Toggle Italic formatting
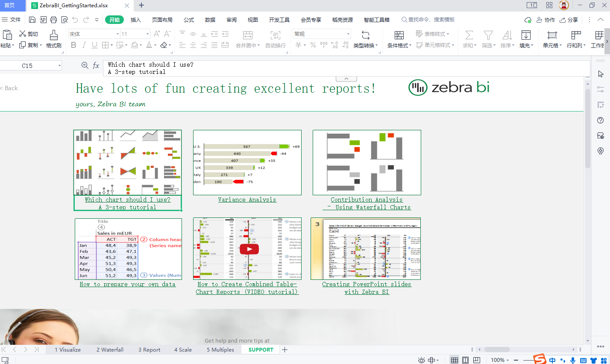Viewport: 610px width, 364px height. 84,45
